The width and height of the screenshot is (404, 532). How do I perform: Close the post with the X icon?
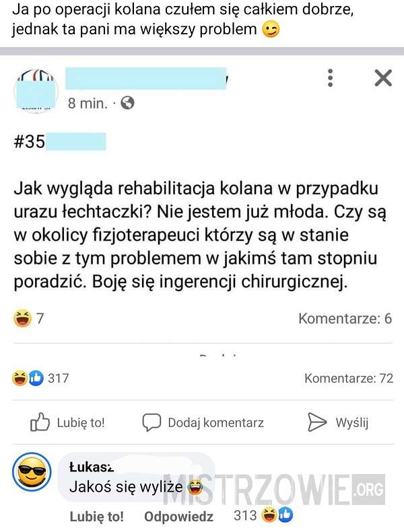pos(383,78)
